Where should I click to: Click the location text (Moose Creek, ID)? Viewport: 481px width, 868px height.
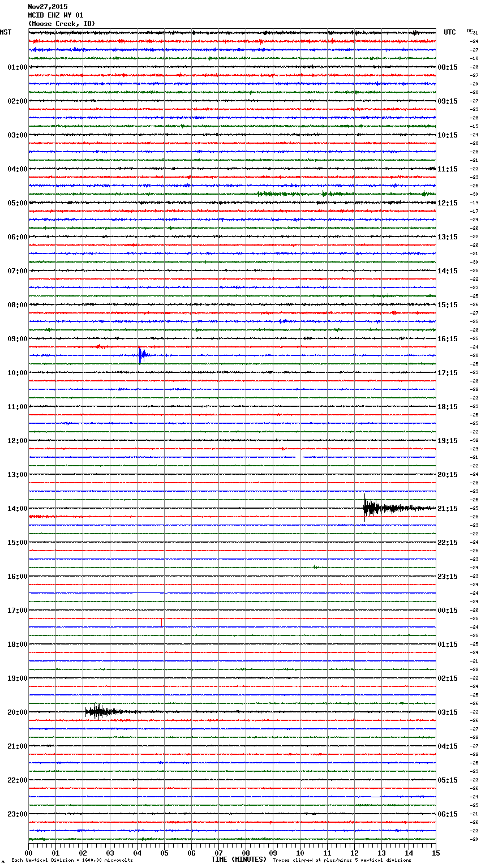pyautogui.click(x=62, y=24)
